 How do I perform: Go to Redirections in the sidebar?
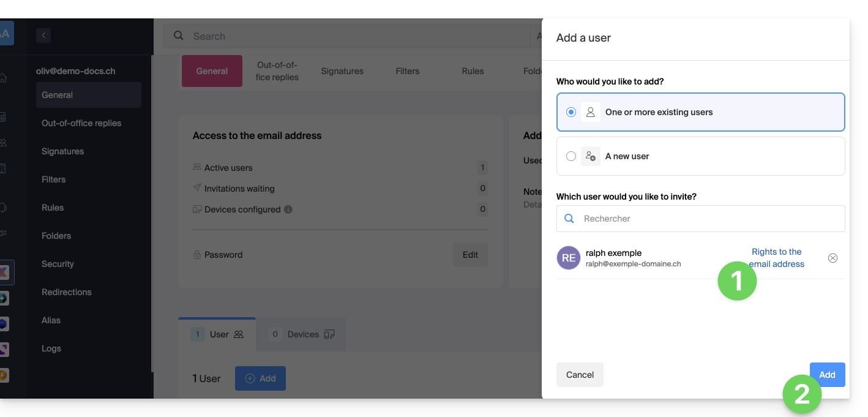click(66, 292)
